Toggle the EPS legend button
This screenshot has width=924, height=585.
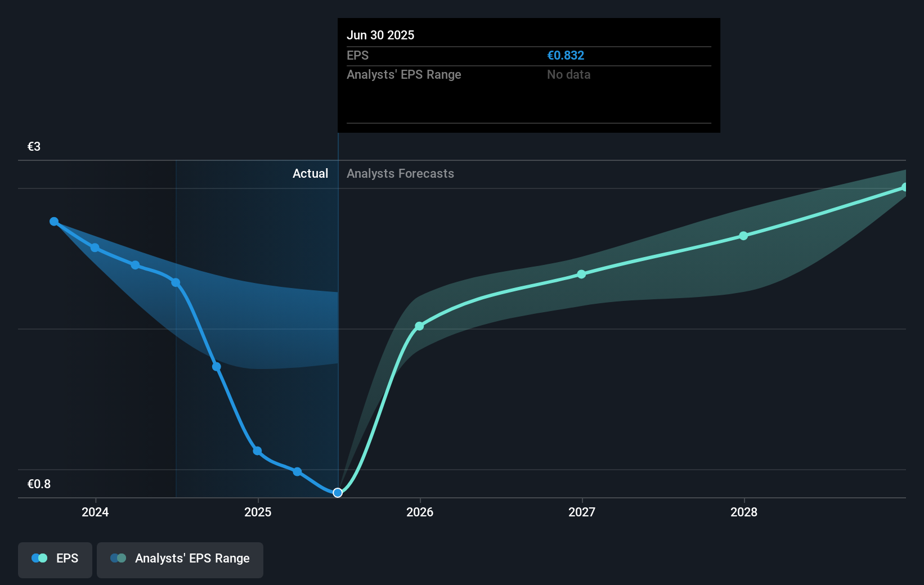tap(55, 560)
